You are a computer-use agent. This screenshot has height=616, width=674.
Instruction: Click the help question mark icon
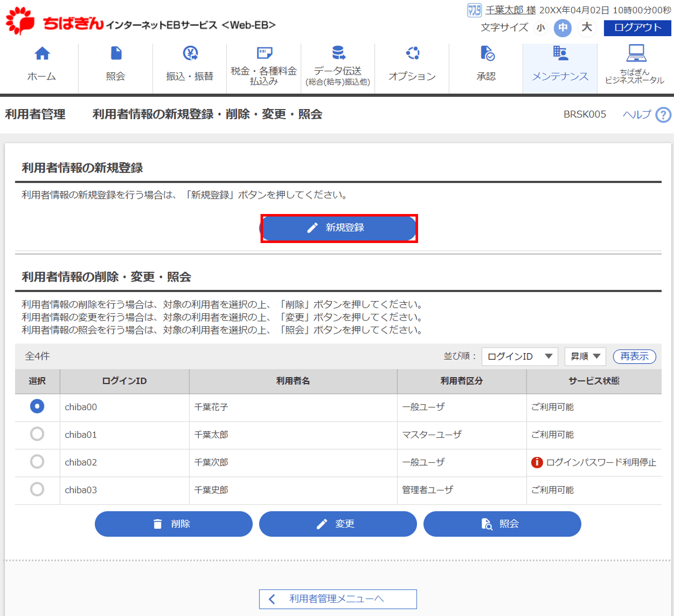(663, 115)
